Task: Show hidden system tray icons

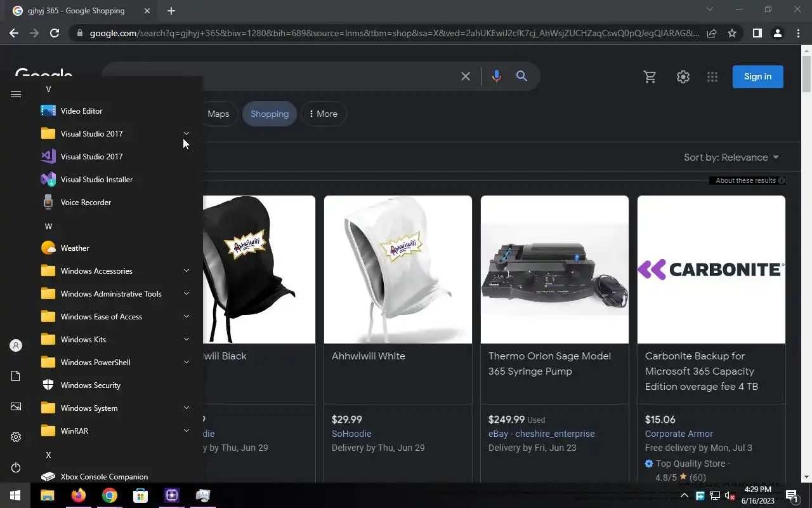Action: pyautogui.click(x=684, y=495)
